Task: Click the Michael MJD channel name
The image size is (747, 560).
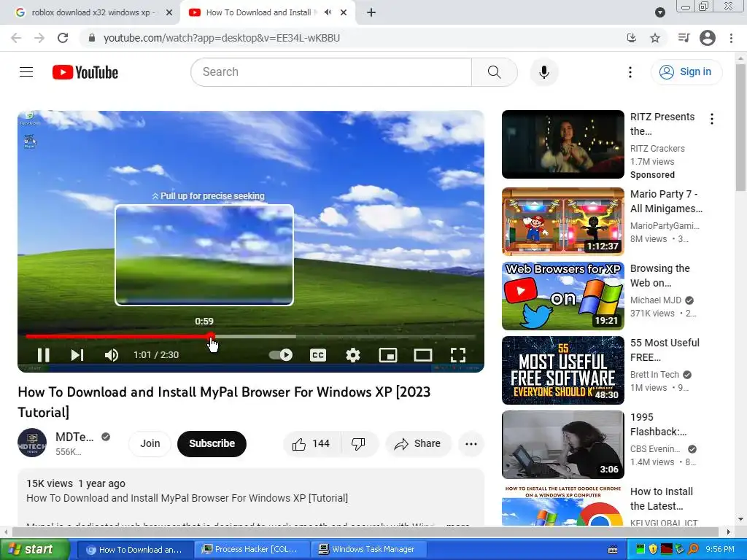Action: (x=656, y=300)
